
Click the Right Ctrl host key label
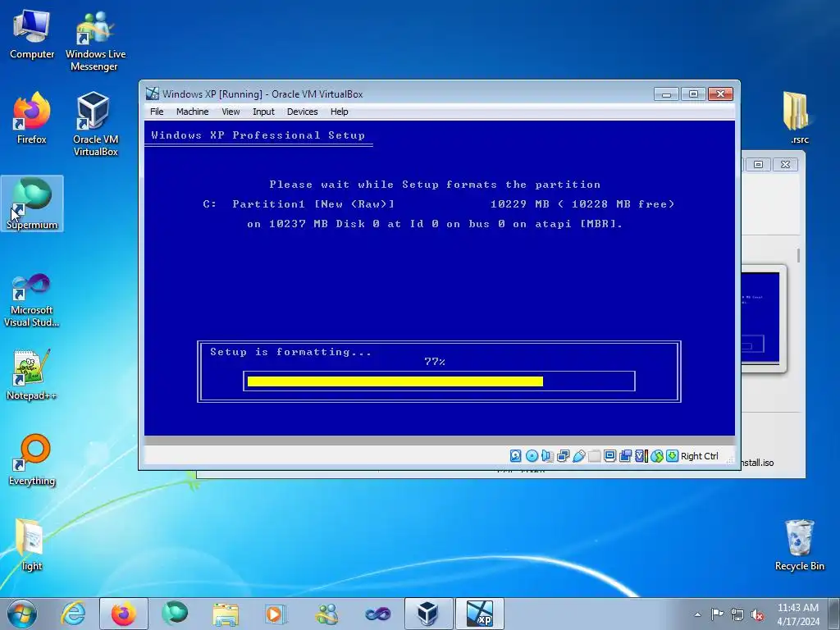point(699,456)
